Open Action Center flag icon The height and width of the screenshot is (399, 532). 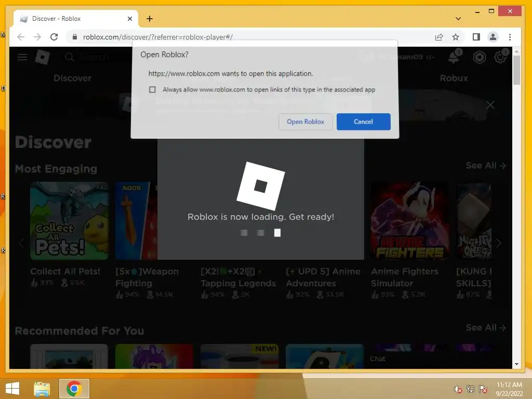(x=483, y=389)
